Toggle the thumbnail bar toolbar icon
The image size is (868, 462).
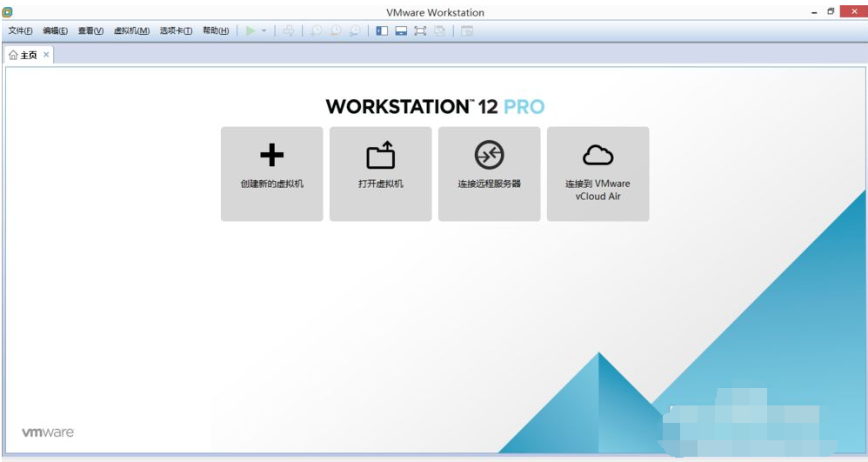click(x=401, y=30)
